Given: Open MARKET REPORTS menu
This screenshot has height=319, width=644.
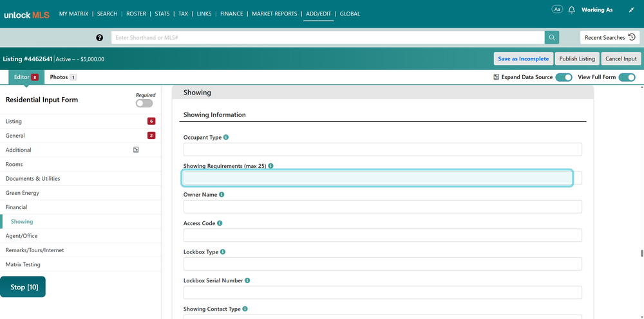Looking at the screenshot, I should point(274,14).
